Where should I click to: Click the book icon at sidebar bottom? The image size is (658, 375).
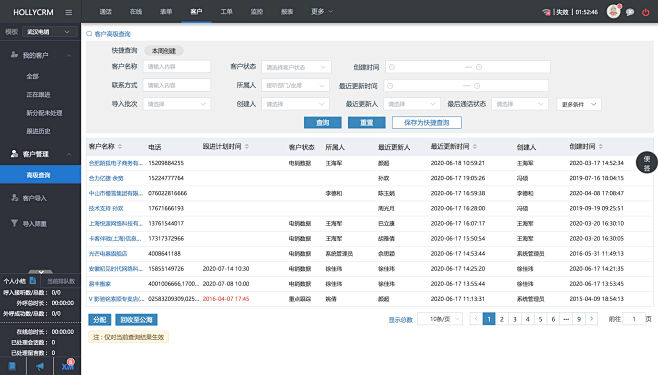tap(12, 366)
